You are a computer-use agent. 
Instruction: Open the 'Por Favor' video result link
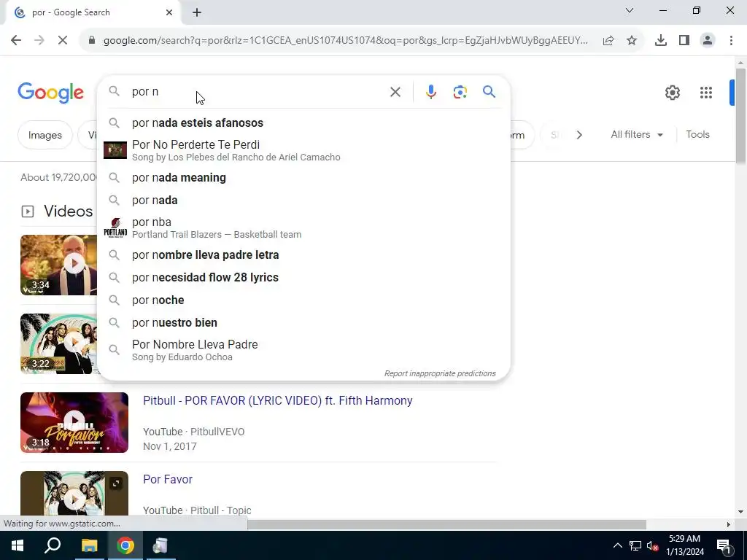[x=168, y=479]
